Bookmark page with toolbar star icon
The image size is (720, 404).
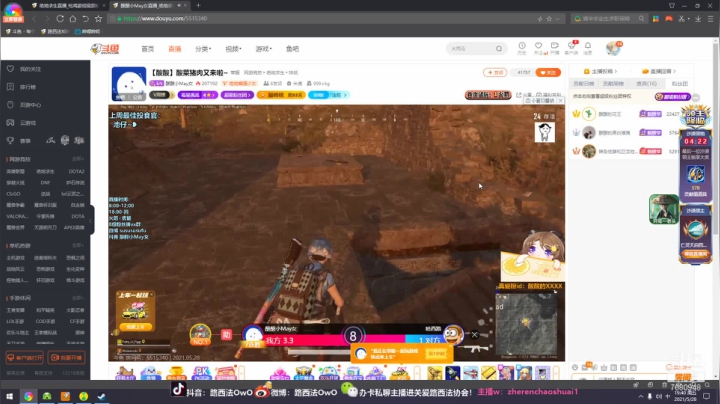pyautogui.click(x=98, y=19)
